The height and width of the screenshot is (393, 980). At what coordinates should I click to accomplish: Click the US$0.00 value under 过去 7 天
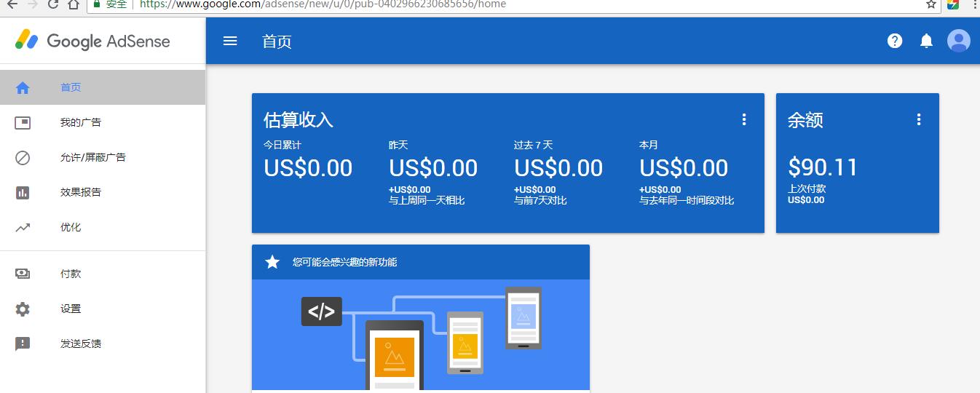click(x=558, y=168)
